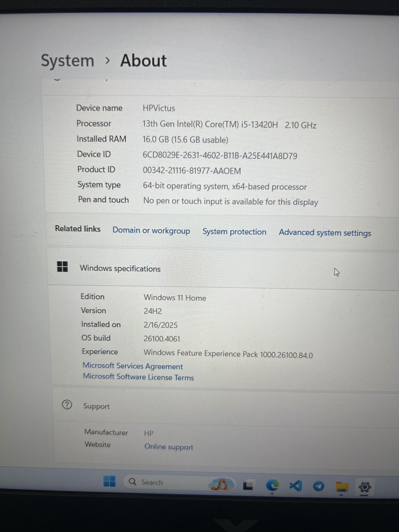Screen dimensions: 399x532
Task: Select the 16.0 GB installed RAM value
Action: click(x=185, y=139)
